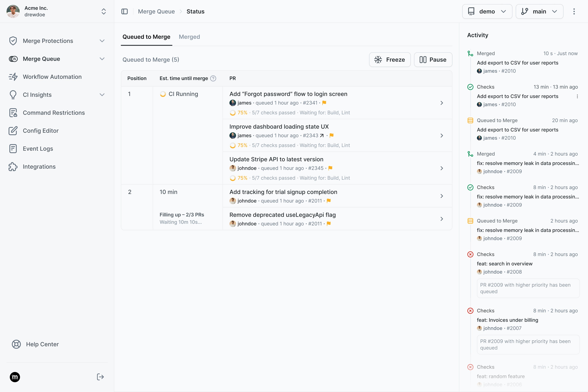Click the Freeze button
This screenshot has height=392, width=588.
(x=390, y=59)
